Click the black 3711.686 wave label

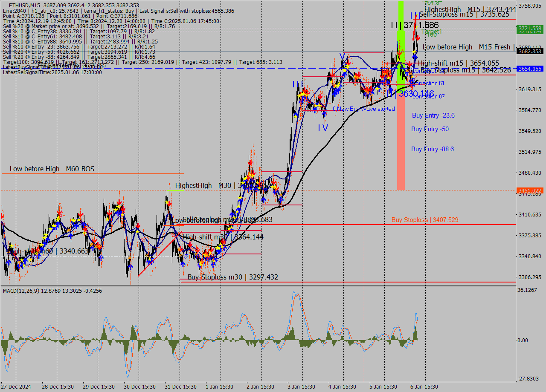(421, 25)
